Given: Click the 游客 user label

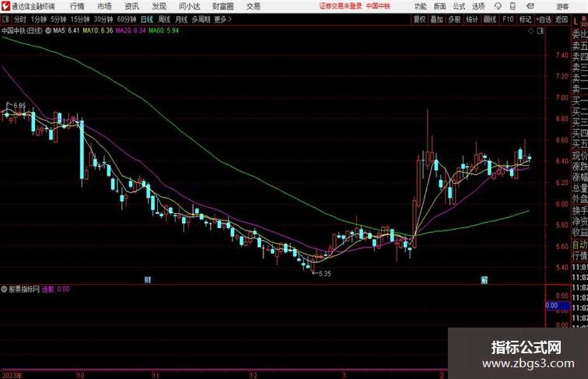Looking at the screenshot, I should [562, 6].
